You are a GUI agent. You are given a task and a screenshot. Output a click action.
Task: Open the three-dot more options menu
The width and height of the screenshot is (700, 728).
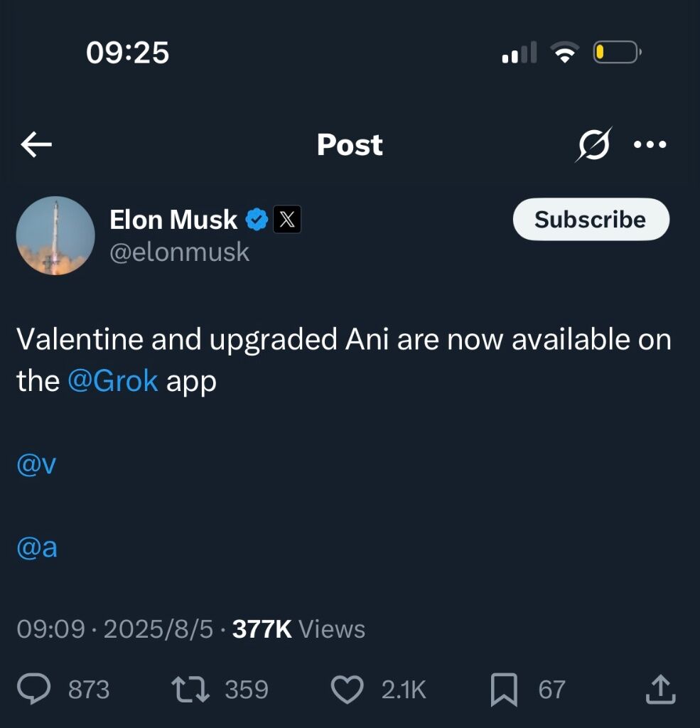point(650,144)
